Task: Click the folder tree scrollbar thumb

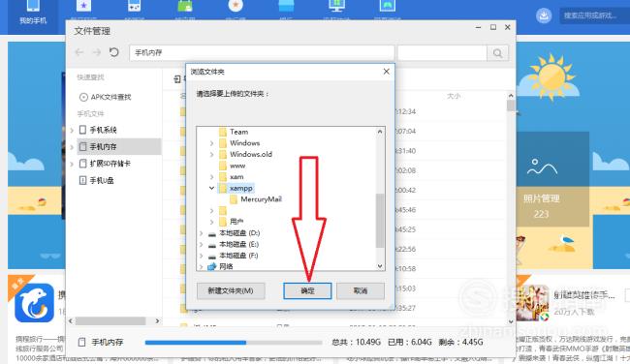Action: coord(380,221)
